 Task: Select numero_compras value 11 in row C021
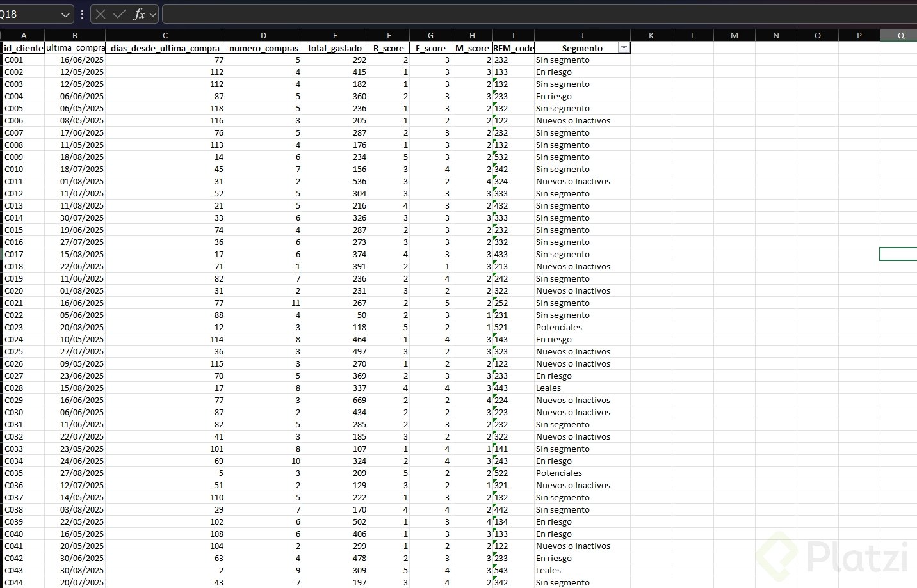coord(263,303)
